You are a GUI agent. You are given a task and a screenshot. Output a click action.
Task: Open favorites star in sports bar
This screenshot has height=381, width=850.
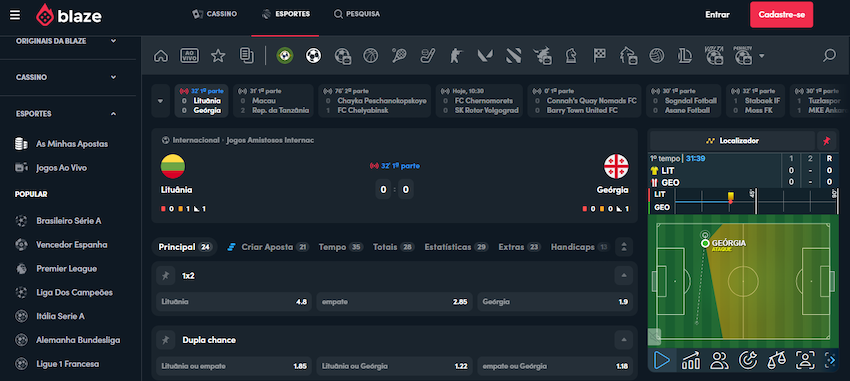tap(218, 55)
